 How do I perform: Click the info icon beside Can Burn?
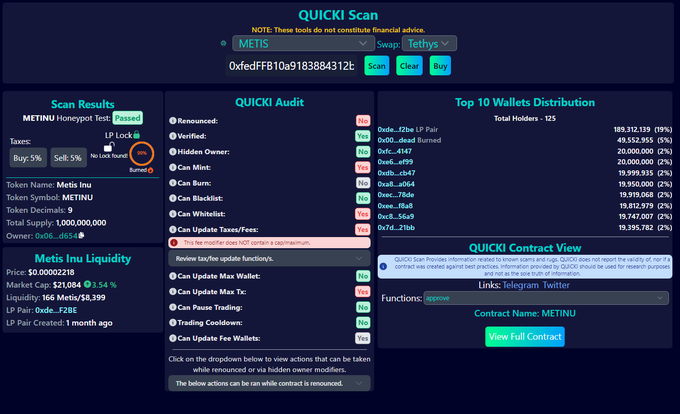point(173,183)
